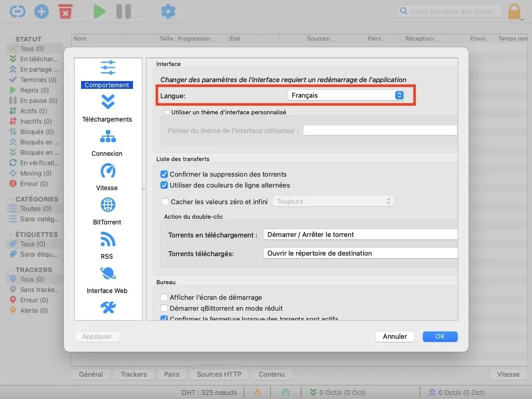
Task: Click the firewall flame status bar icon
Action: 257,392
